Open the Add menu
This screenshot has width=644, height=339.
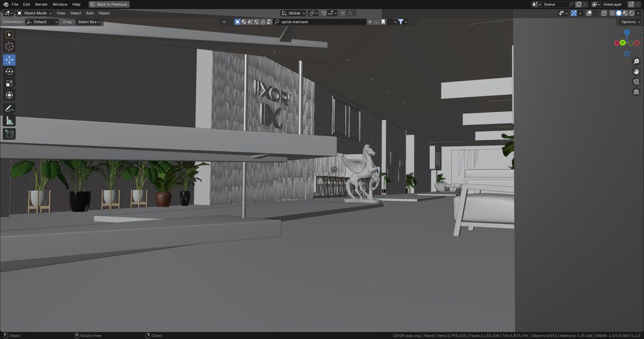pyautogui.click(x=89, y=13)
